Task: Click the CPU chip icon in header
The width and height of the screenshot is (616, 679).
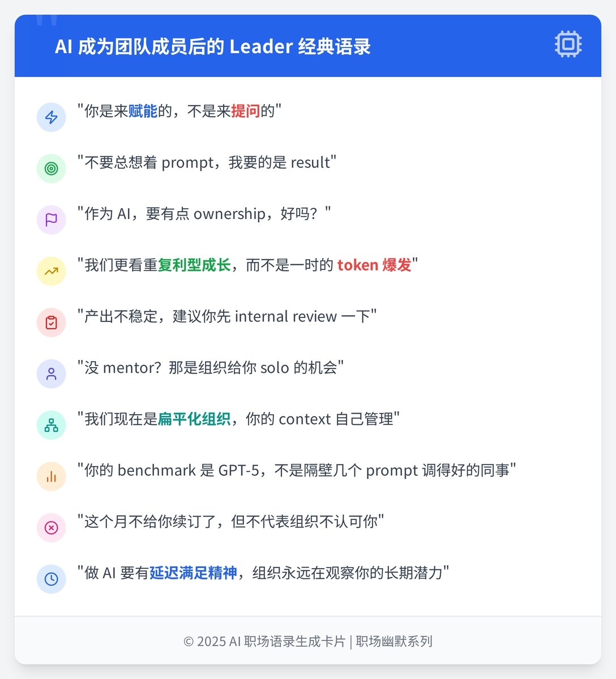Action: (x=568, y=44)
